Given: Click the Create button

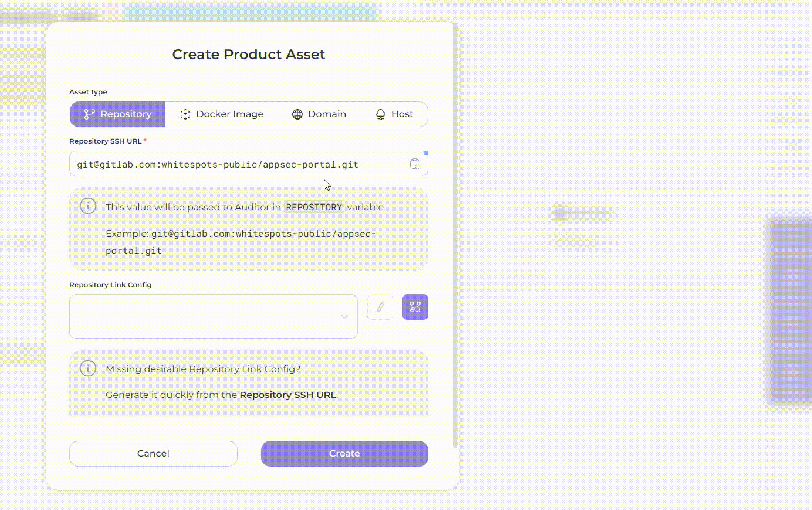Looking at the screenshot, I should 344,454.
